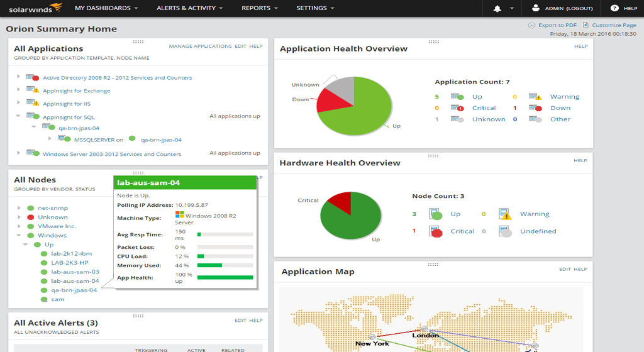Screen dimensions: 644x352
Task: Click the Unknown application status icon in legend
Action: click(457, 119)
